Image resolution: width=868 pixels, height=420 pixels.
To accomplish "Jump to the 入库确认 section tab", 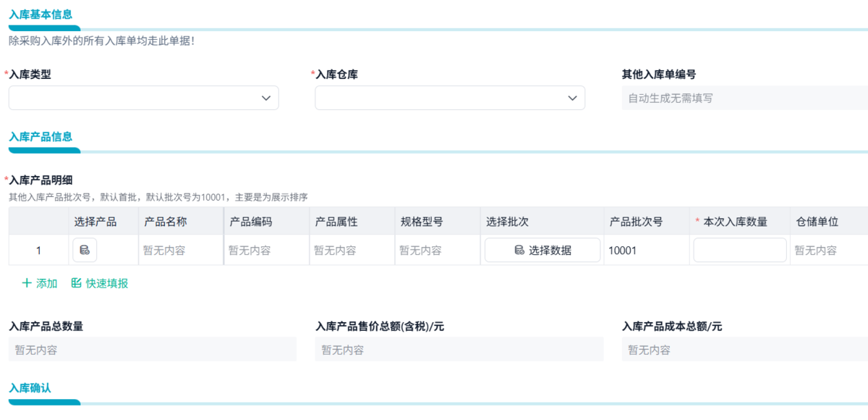I will point(30,387).
